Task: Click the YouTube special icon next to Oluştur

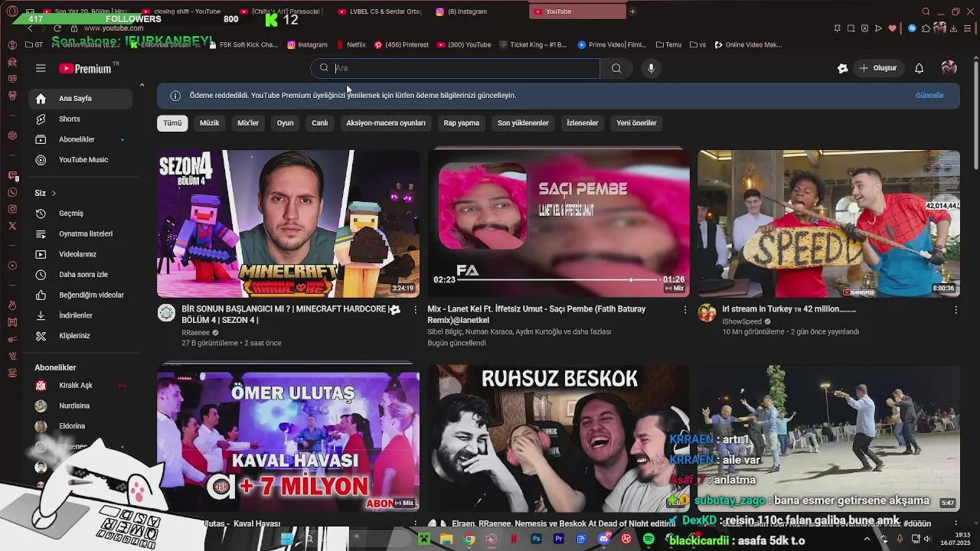Action: [842, 68]
